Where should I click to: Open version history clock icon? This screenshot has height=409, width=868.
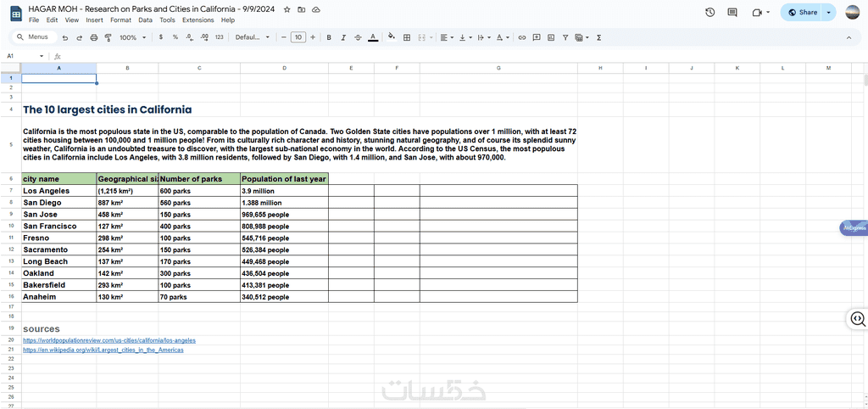(710, 12)
